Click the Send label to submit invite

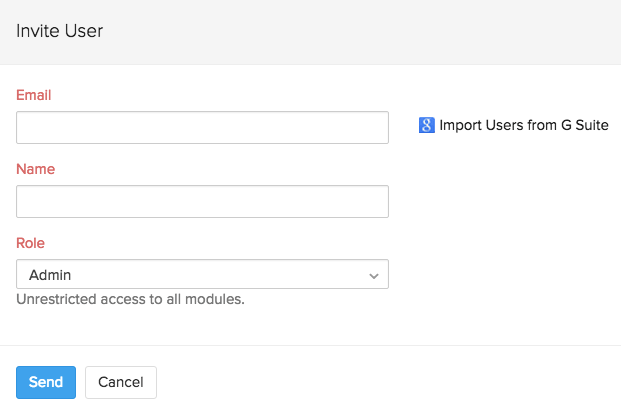[x=46, y=382]
